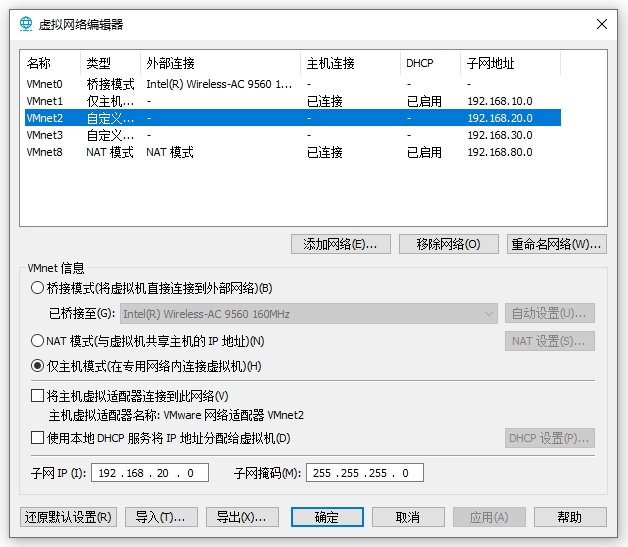Screen dimensions: 628x547
Task: Select the VMnet0 row in list
Action: tap(45, 84)
